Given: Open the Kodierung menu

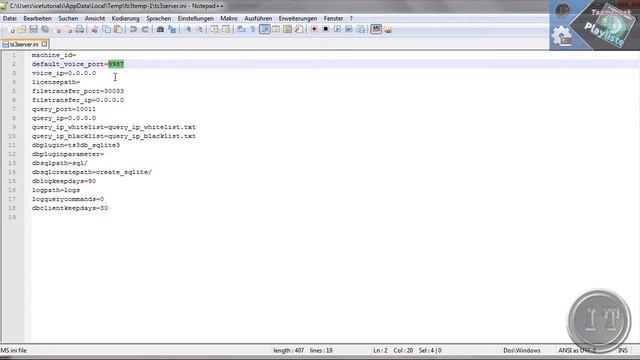Looking at the screenshot, I should [x=125, y=18].
